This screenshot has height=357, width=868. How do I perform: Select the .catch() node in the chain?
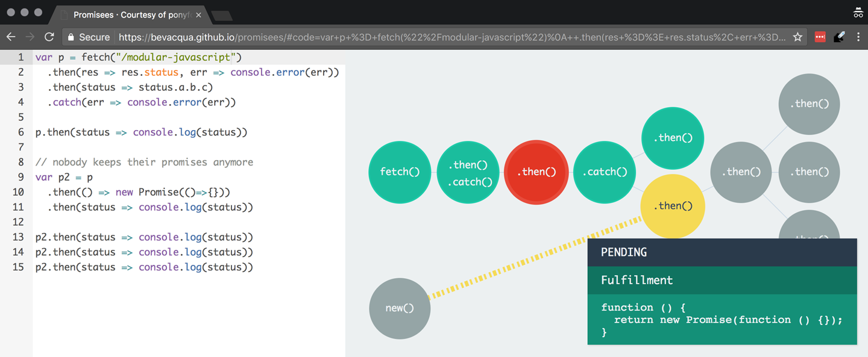coord(605,172)
